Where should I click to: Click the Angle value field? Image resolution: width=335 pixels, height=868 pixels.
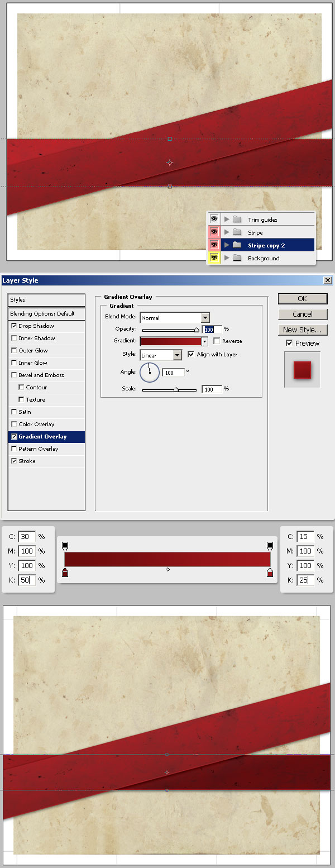pos(174,372)
